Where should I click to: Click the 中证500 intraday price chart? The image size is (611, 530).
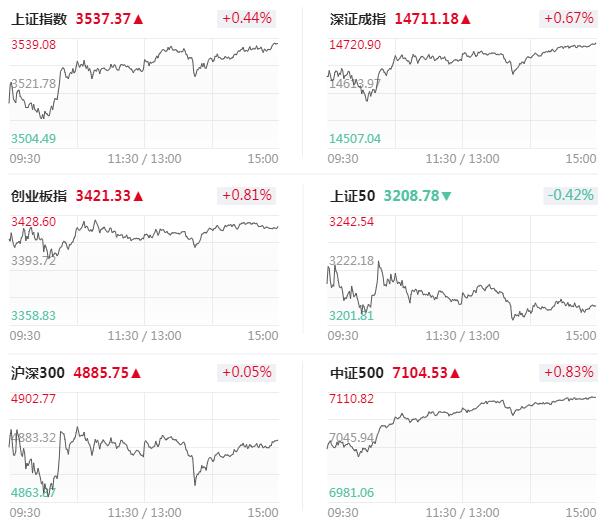coord(462,447)
